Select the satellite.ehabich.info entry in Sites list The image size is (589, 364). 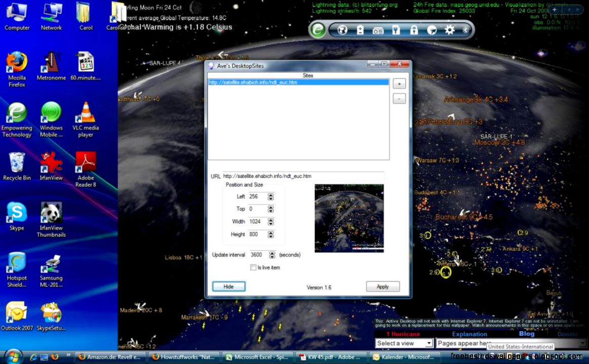[x=298, y=82]
